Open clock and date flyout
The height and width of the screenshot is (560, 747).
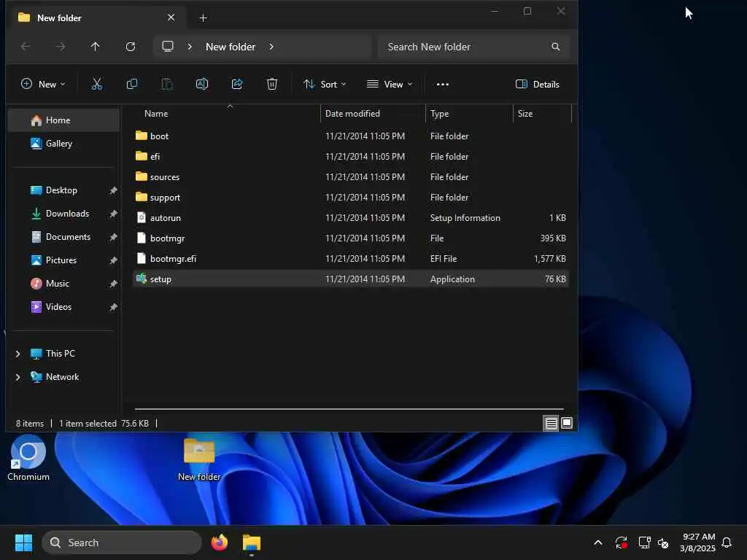click(698, 542)
